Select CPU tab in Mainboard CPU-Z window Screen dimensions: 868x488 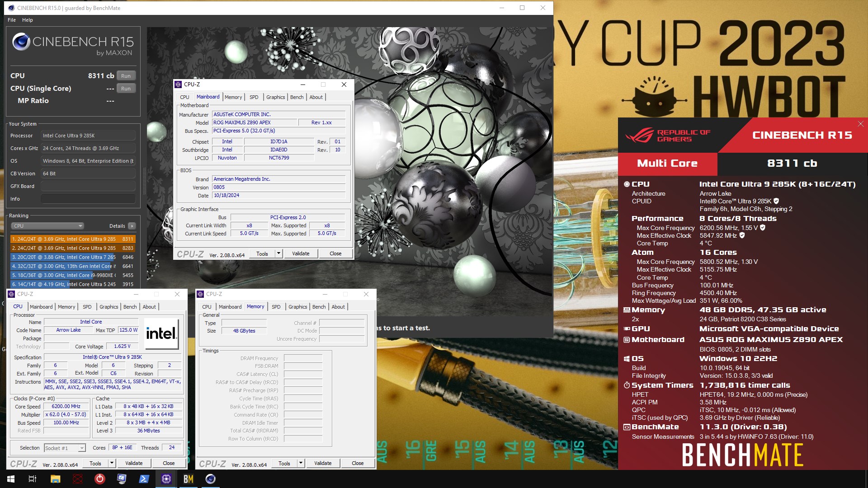(x=184, y=97)
